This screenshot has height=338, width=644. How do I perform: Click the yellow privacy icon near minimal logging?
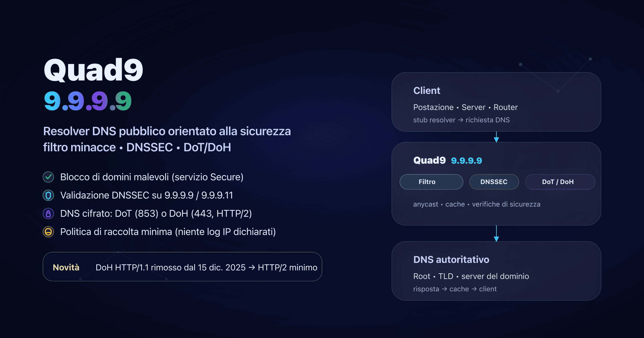[x=48, y=231]
